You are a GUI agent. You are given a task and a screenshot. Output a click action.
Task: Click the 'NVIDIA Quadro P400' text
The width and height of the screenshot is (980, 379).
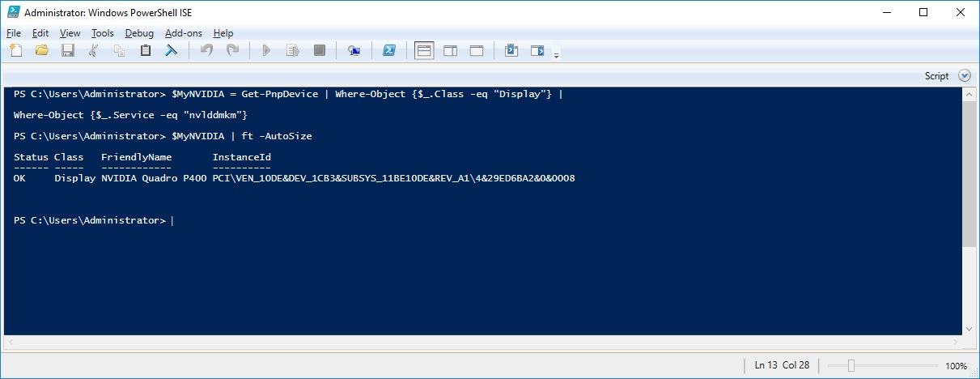click(154, 178)
